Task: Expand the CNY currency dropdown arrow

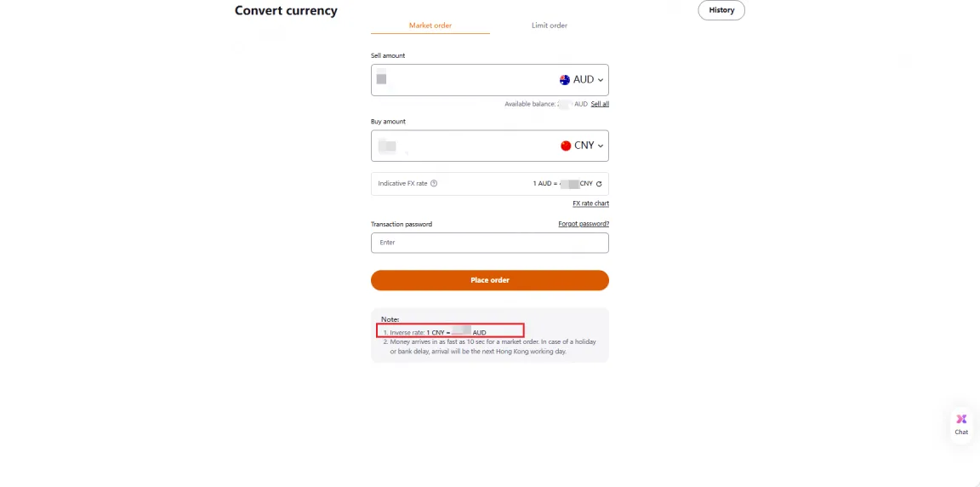Action: pos(601,146)
